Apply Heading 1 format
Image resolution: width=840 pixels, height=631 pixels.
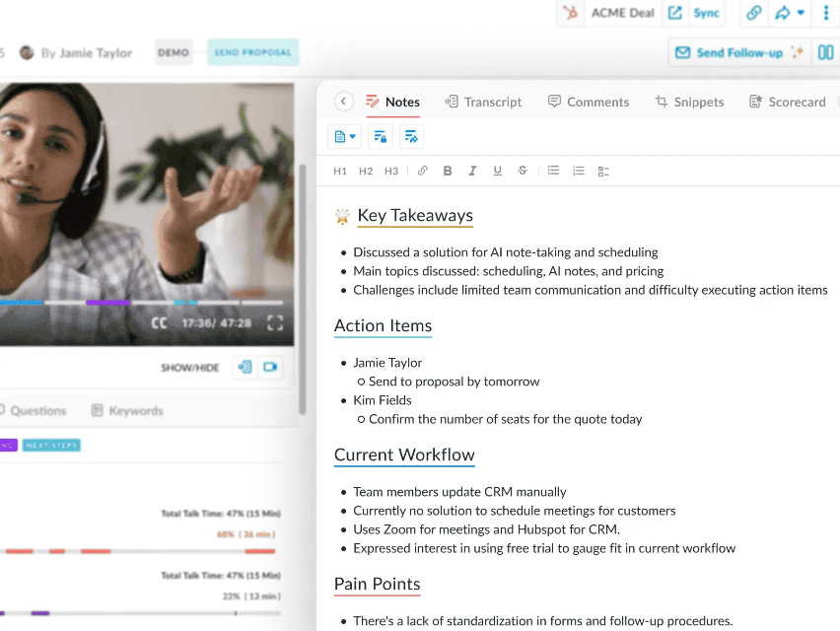pos(340,171)
